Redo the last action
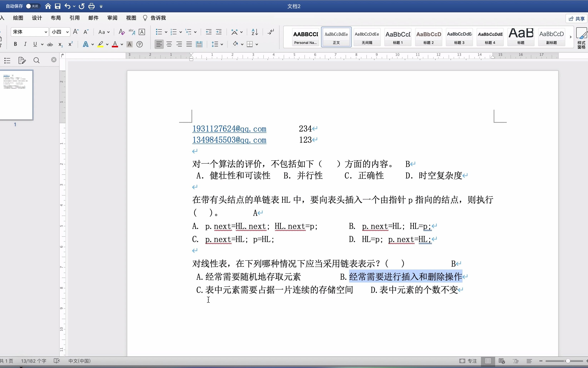The height and width of the screenshot is (368, 588). click(x=82, y=6)
